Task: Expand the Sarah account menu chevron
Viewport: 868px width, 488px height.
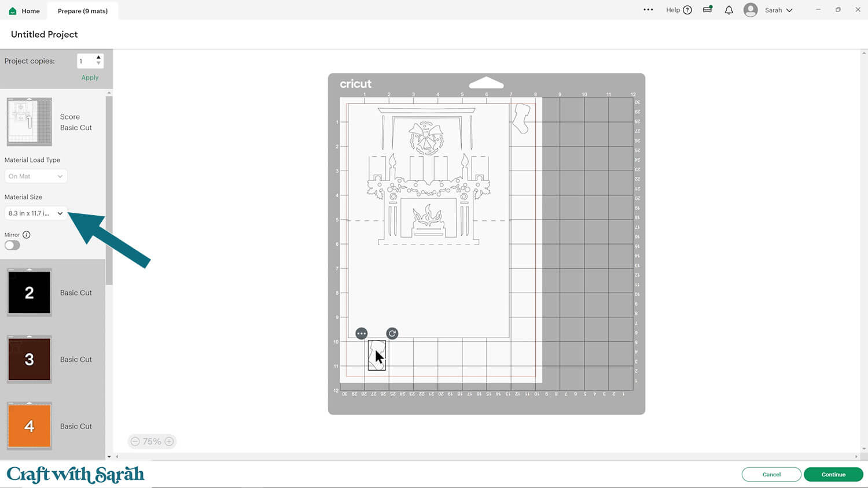Action: (789, 10)
